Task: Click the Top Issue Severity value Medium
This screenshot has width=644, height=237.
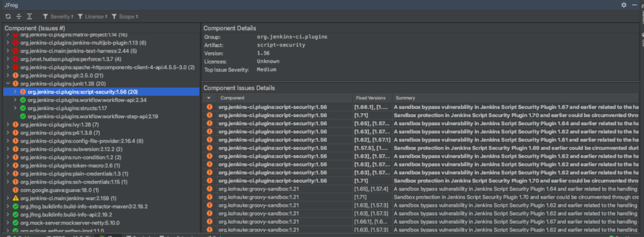Action: point(267,69)
